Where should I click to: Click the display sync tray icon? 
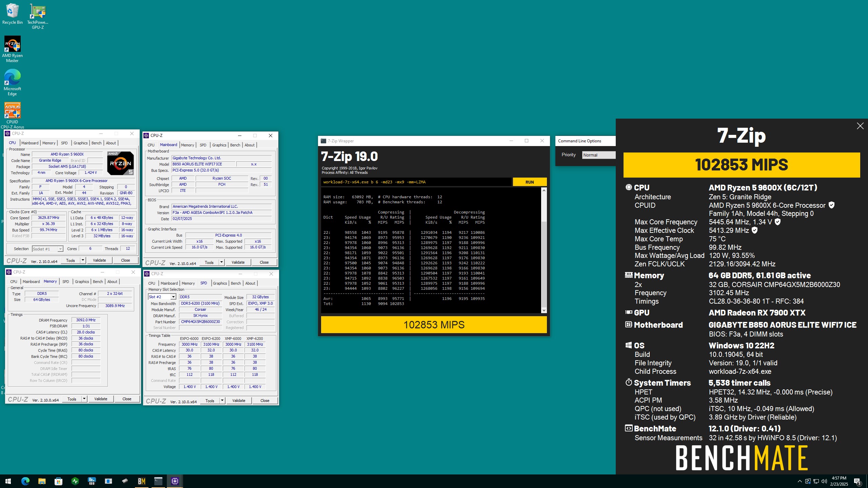(808, 481)
